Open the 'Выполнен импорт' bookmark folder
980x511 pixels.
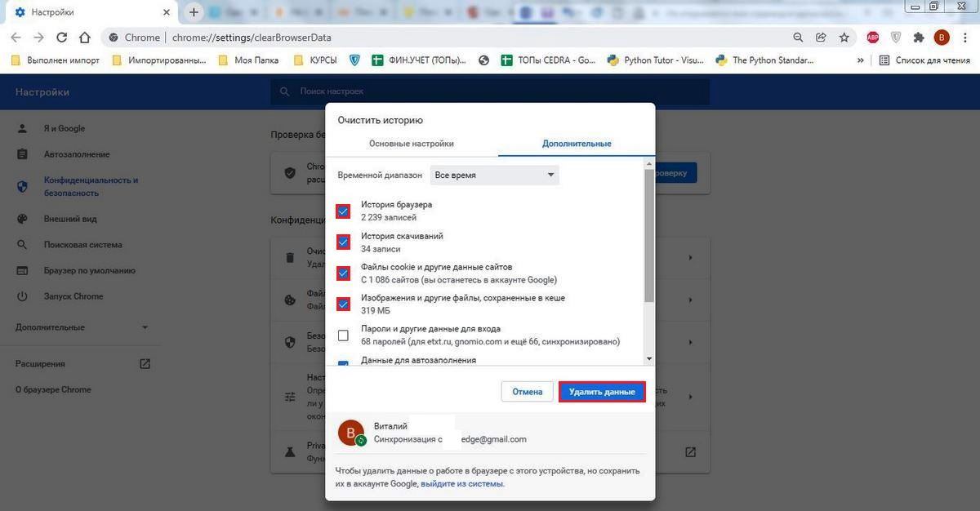pyautogui.click(x=55, y=60)
